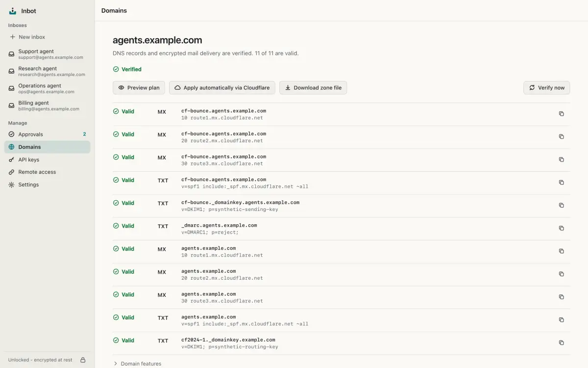Click cf-bounce._domainkey.agents.example.com record name
The height and width of the screenshot is (368, 588).
click(240, 202)
